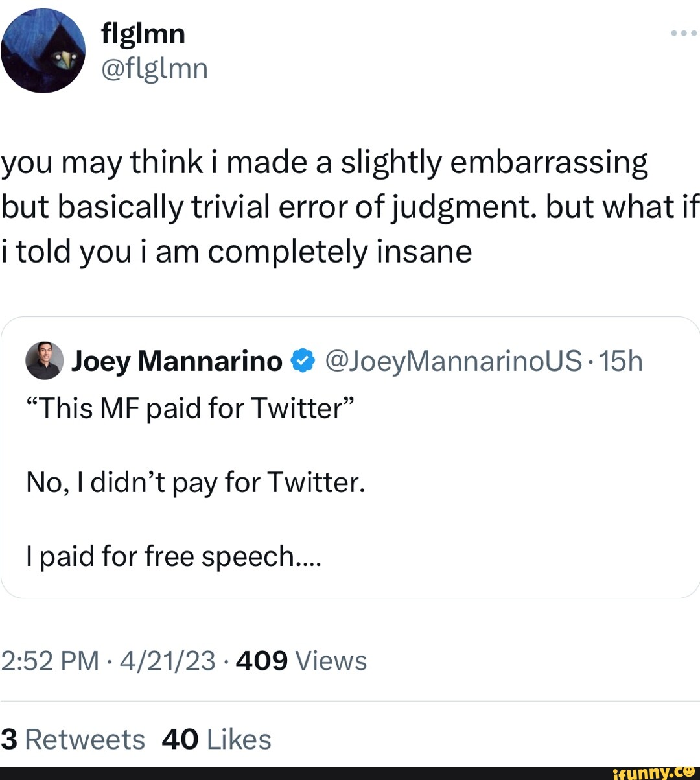Click Joey Mannarino's small profile picture

[45, 360]
